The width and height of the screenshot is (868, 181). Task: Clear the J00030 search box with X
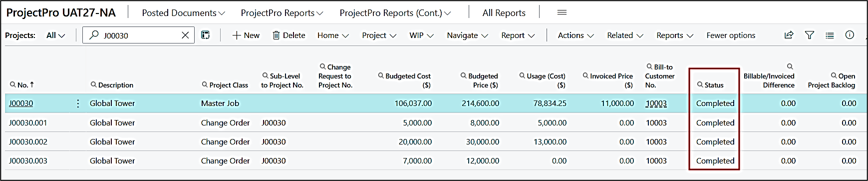click(x=185, y=35)
